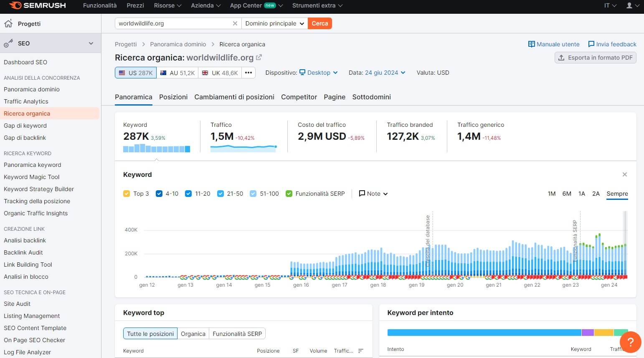This screenshot has height=358, width=644.
Task: Select Funzionalità SERP filter in Keyword top
Action: (x=237, y=334)
